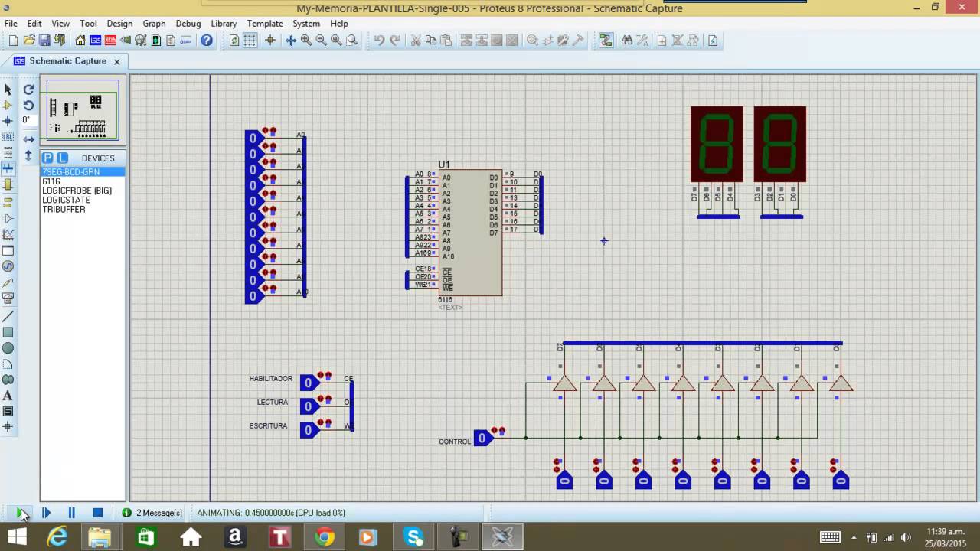
Task: Click the Y-mirror vertical flip icon
Action: 28,155
